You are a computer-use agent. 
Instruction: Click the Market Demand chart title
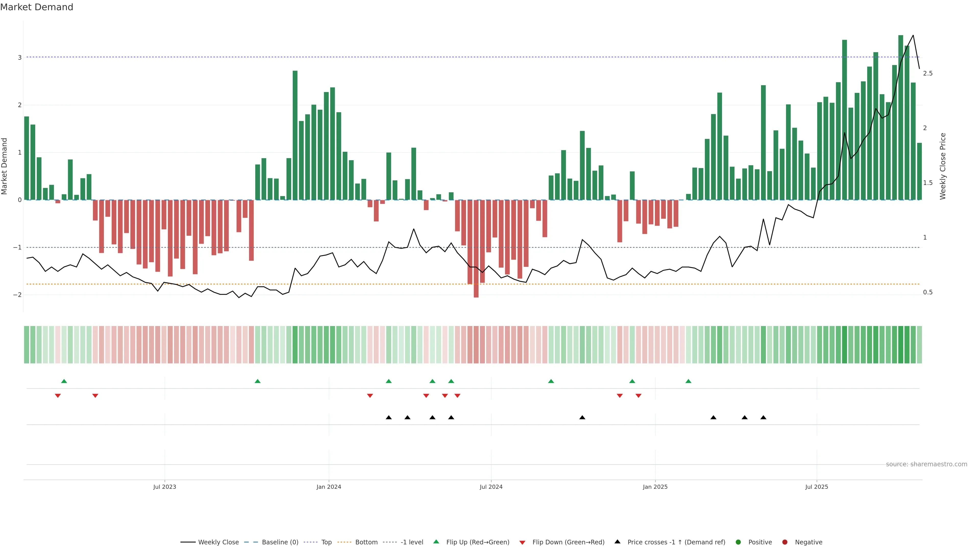[x=36, y=7]
